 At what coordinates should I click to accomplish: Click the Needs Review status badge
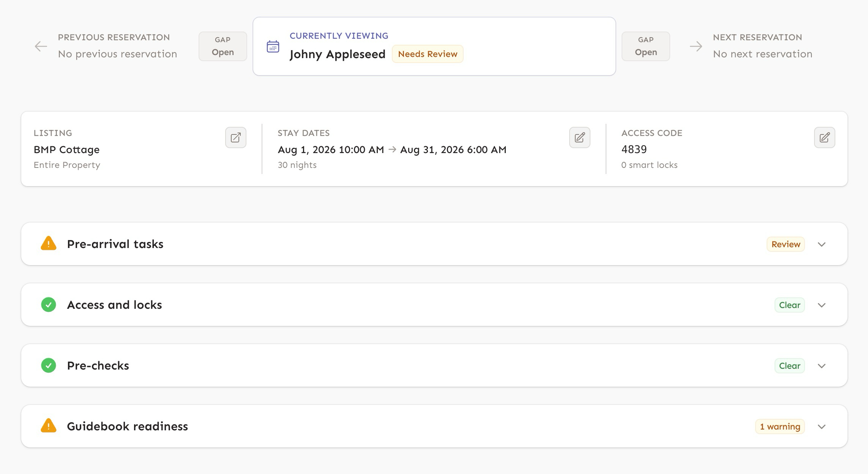[428, 54]
